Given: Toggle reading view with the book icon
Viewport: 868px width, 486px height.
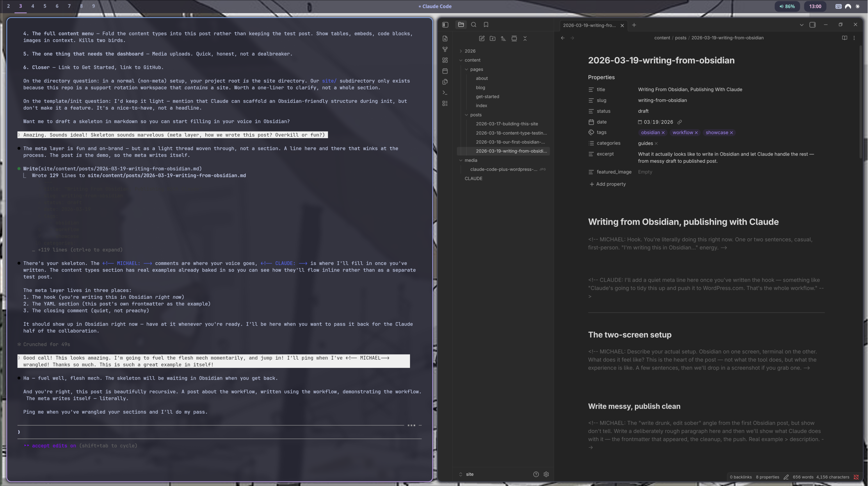Looking at the screenshot, I should [x=844, y=38].
